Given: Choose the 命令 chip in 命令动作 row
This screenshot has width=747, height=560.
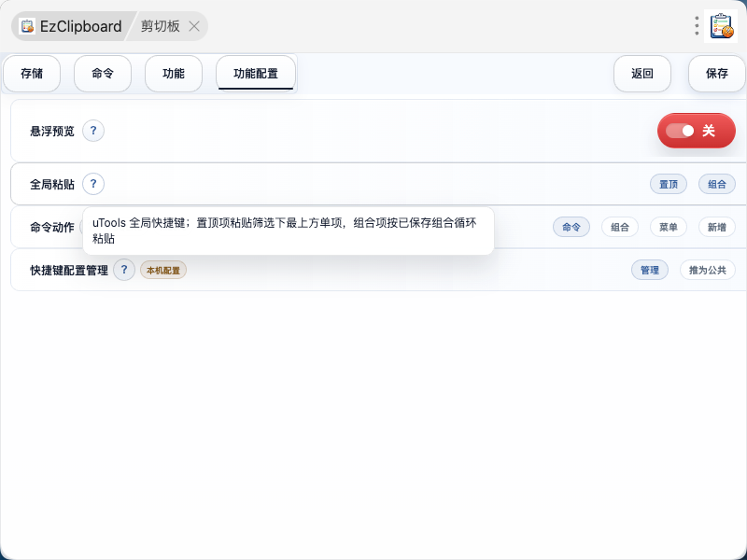Looking at the screenshot, I should (x=571, y=227).
